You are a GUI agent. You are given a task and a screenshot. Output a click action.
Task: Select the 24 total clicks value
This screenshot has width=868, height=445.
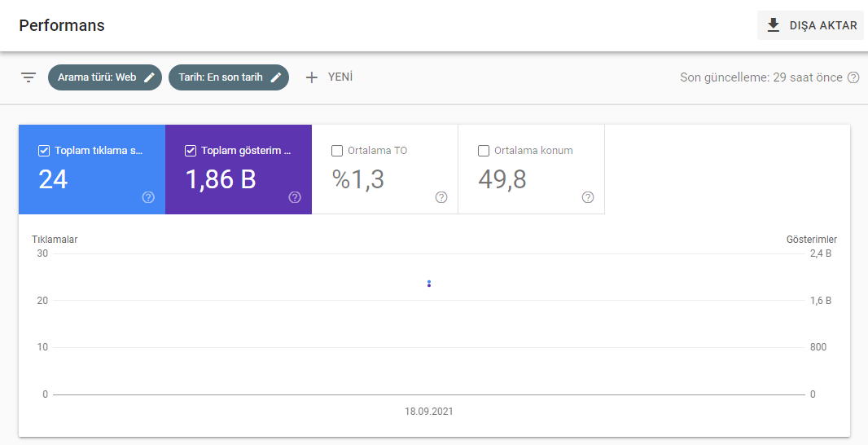point(53,179)
